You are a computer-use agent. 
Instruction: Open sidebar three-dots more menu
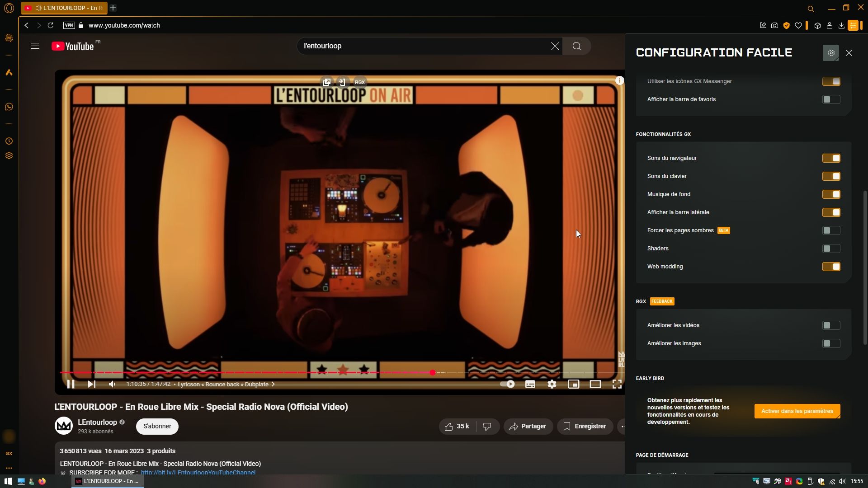(9, 468)
